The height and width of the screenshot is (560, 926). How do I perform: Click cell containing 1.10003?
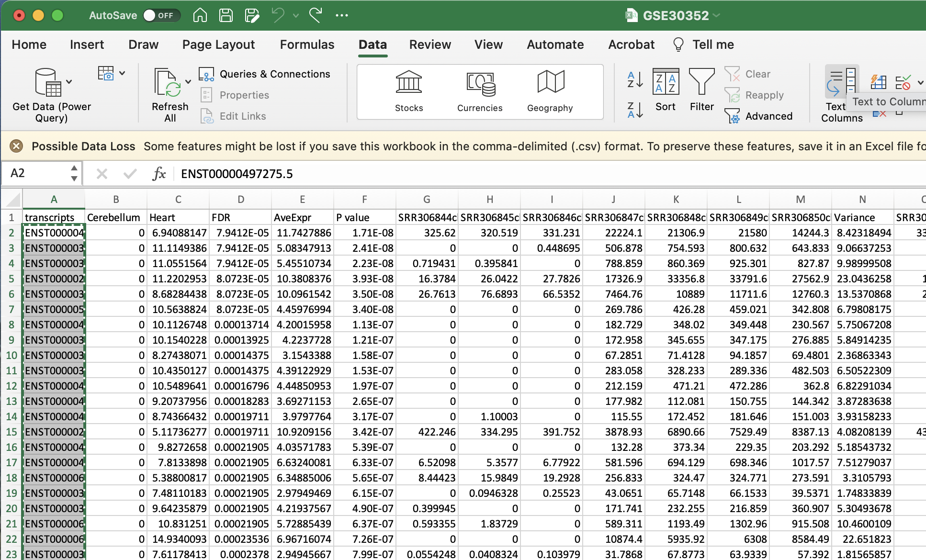point(489,416)
